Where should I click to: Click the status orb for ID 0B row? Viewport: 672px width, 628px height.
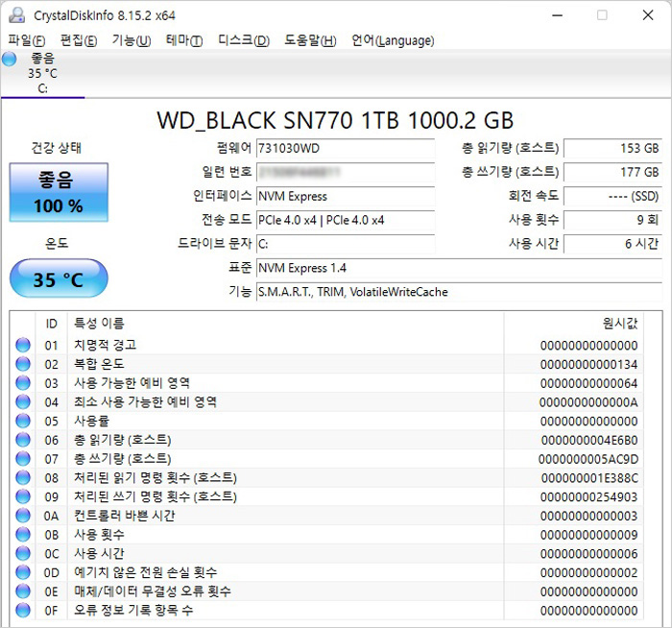(x=23, y=535)
